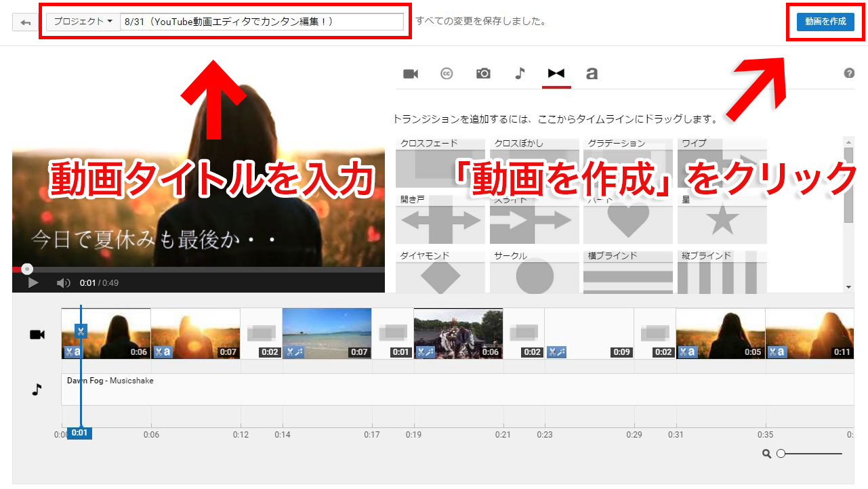Click the 動画を作成 button
Viewport: 868px width, 489px height.
pos(825,22)
